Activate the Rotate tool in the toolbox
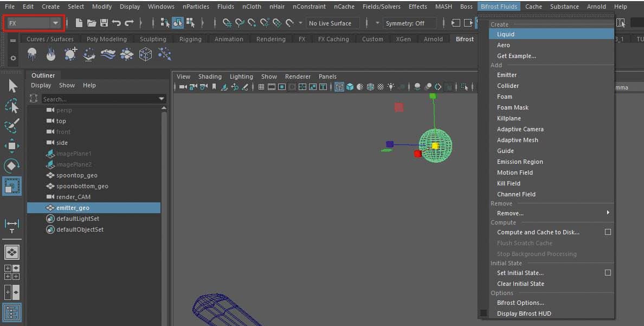Screen dimensions: 644x326 click(12, 165)
